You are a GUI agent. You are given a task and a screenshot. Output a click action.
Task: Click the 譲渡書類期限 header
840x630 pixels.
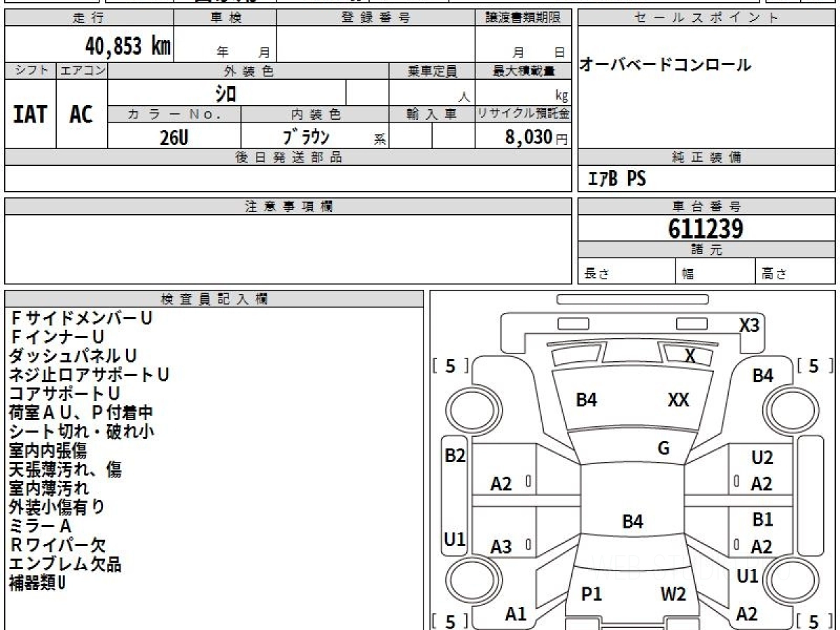point(524,18)
